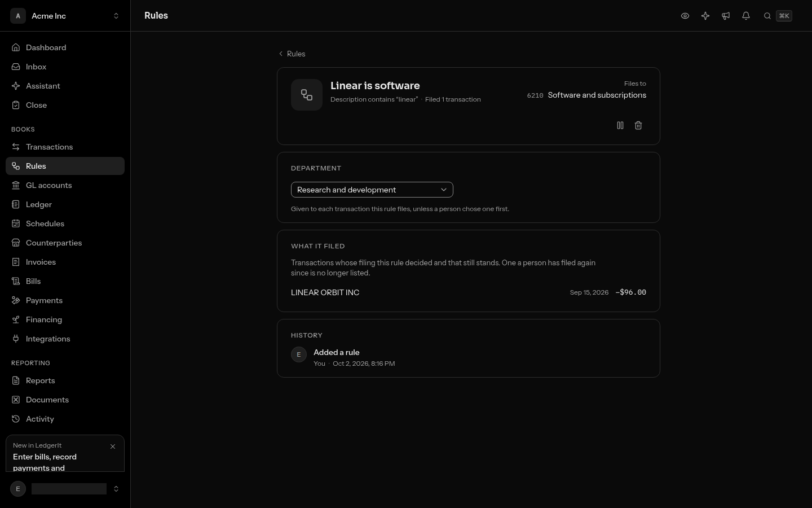Click the rule icon tile beside Linear is software

coord(307,95)
